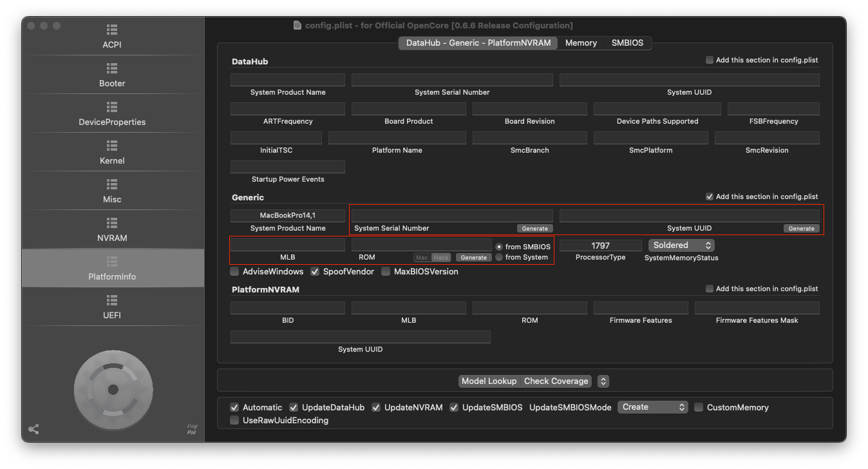The height and width of the screenshot is (469, 868).
Task: Open the dropdown next to Check Coverage
Action: (603, 381)
